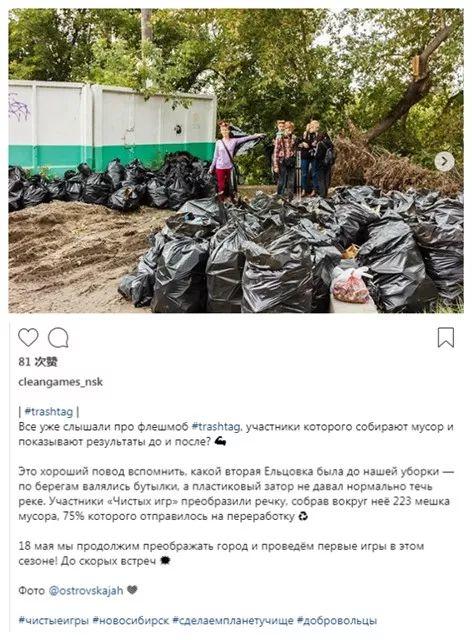472x640 pixels.
Task: Open the #сделаемпланетучище hashtag
Action: tap(233, 621)
